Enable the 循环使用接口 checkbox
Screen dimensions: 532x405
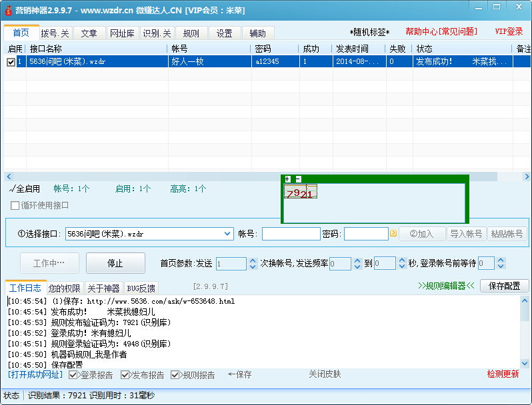pyautogui.click(x=15, y=205)
